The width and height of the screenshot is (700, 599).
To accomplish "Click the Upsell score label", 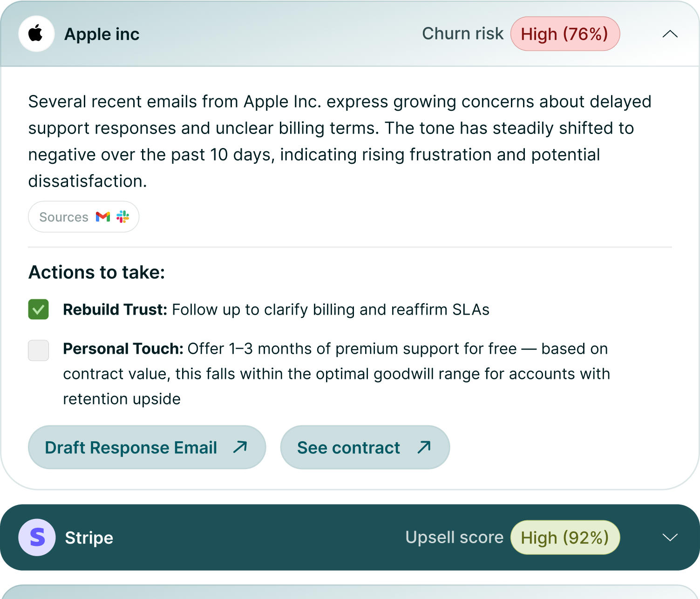I will point(455,538).
